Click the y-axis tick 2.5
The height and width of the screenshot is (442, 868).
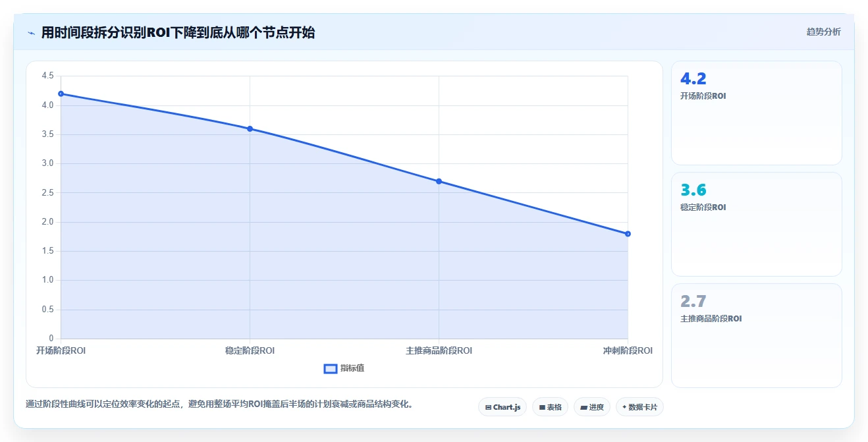click(x=47, y=193)
